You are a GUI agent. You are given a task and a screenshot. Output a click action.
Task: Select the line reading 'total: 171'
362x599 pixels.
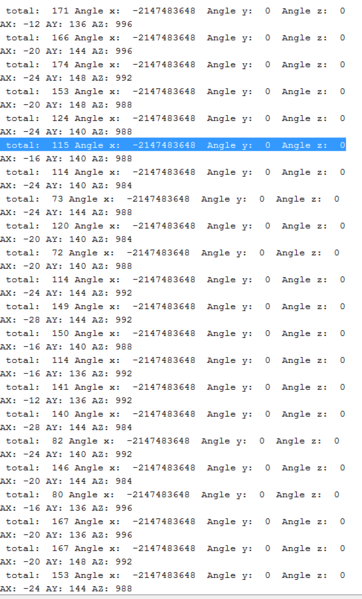(176, 11)
